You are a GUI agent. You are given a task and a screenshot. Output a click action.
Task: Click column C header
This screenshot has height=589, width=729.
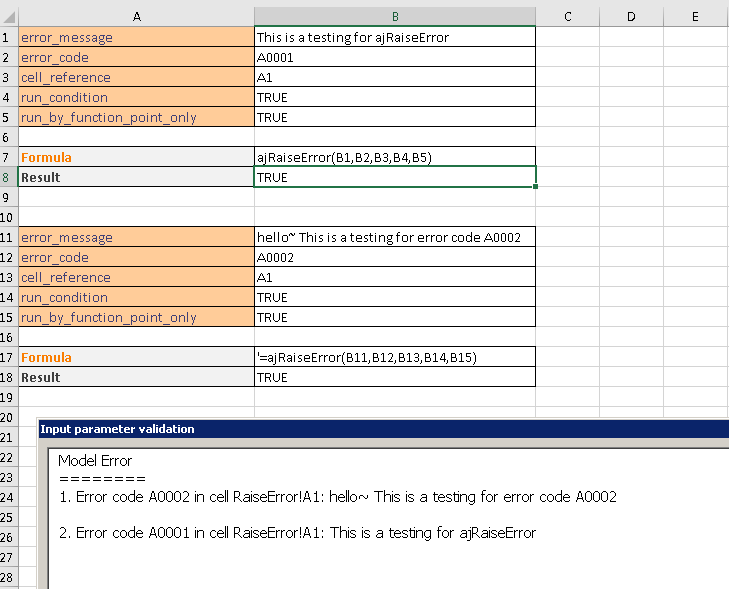tap(567, 16)
